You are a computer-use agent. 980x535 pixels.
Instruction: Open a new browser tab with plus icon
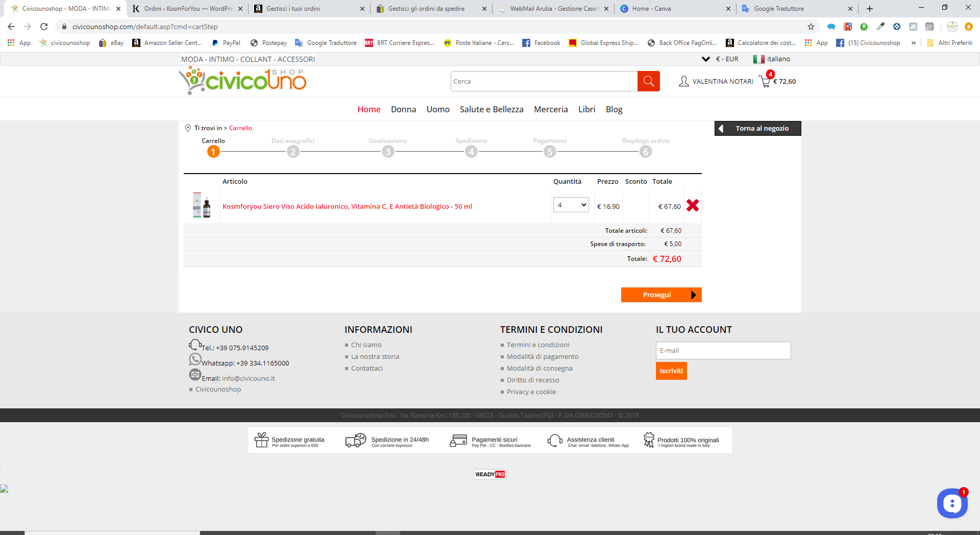click(870, 9)
